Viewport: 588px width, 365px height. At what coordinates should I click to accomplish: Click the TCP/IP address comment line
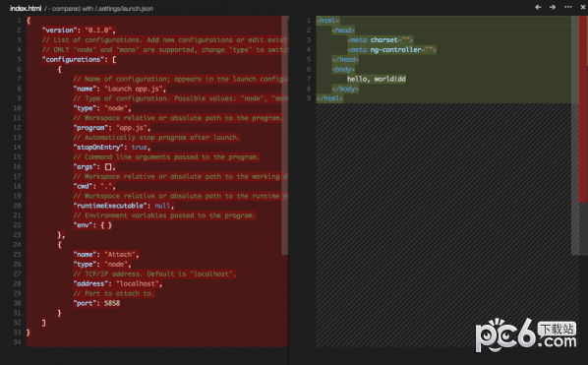point(155,274)
